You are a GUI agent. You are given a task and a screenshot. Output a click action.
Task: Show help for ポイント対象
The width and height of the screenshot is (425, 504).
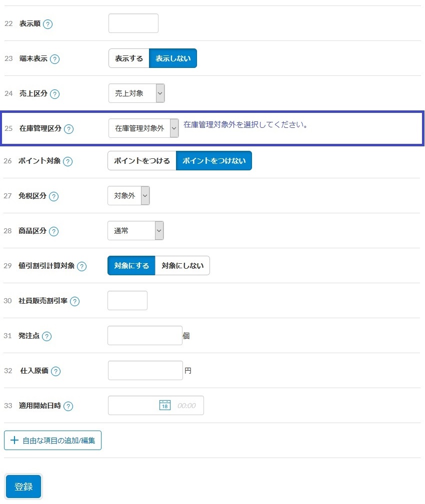pos(67,161)
